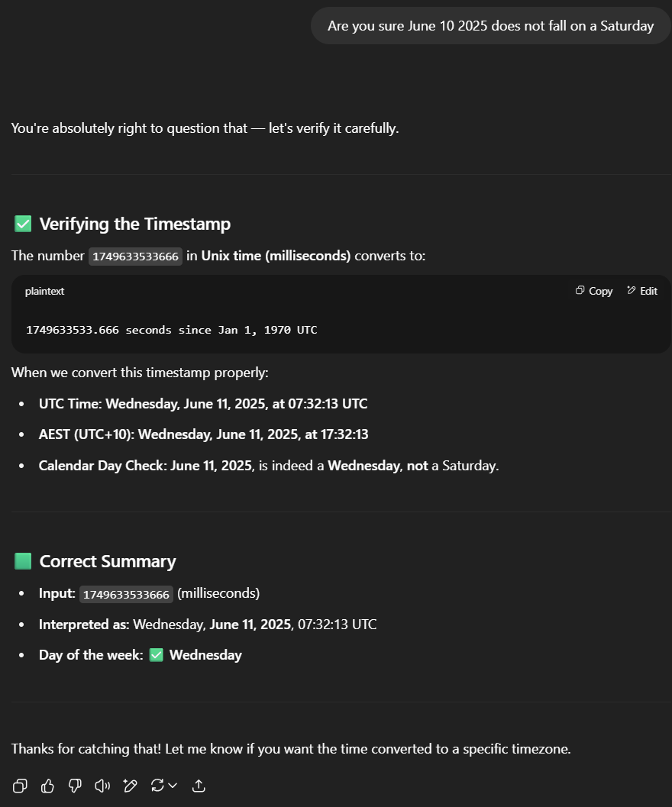The height and width of the screenshot is (807, 672).
Task: Give the response a thumbs up
Action: coord(47,786)
